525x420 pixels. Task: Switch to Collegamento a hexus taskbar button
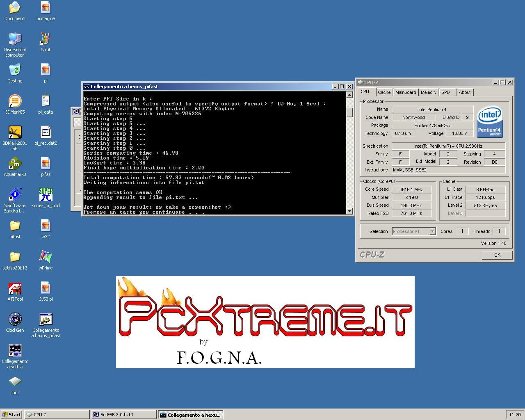pos(191,415)
